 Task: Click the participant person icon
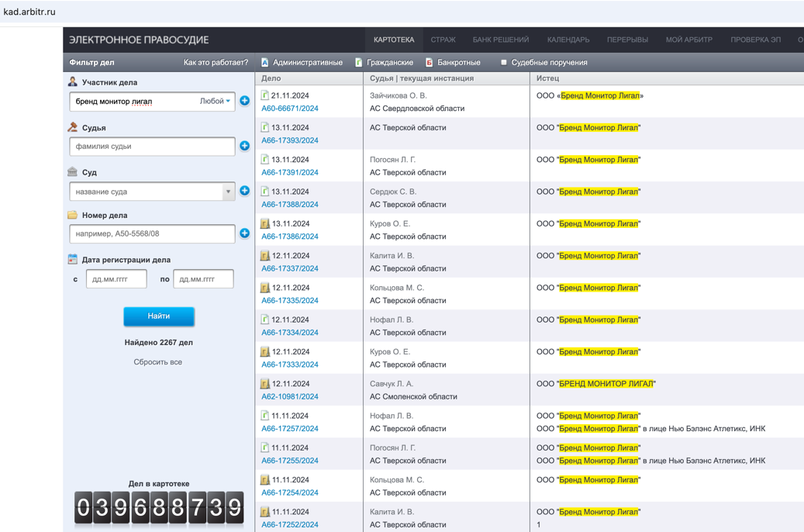tap(73, 81)
